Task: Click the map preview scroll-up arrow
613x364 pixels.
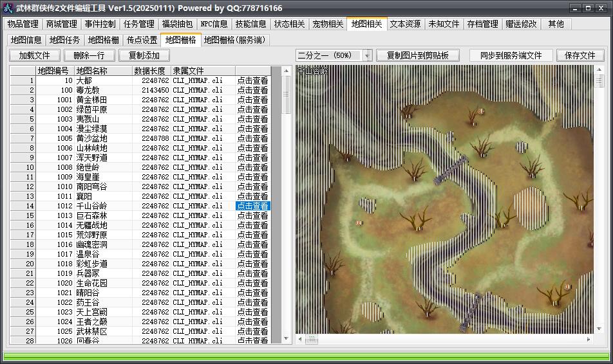Action: pyautogui.click(x=599, y=69)
